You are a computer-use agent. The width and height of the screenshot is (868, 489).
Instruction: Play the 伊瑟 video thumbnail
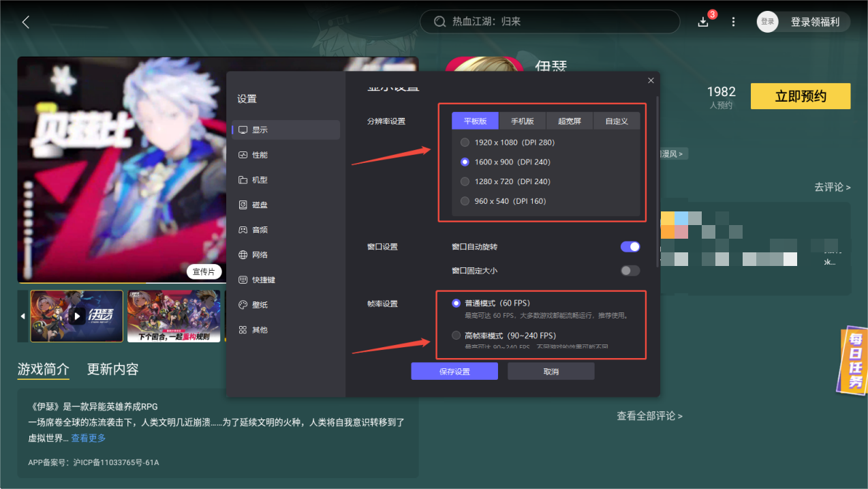(77, 316)
